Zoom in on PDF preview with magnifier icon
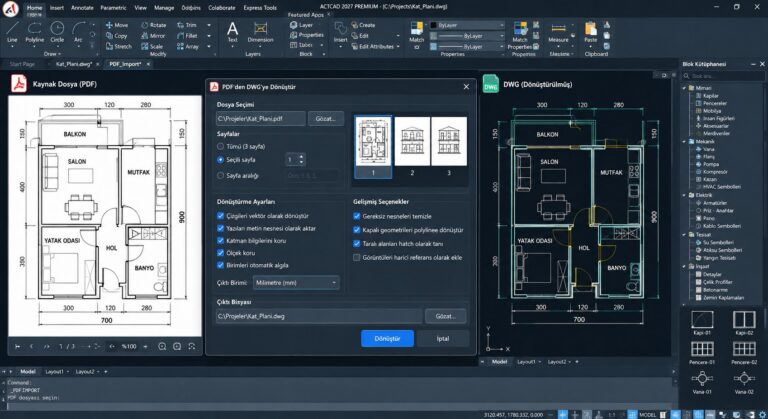This screenshot has width=768, height=419. (x=162, y=346)
